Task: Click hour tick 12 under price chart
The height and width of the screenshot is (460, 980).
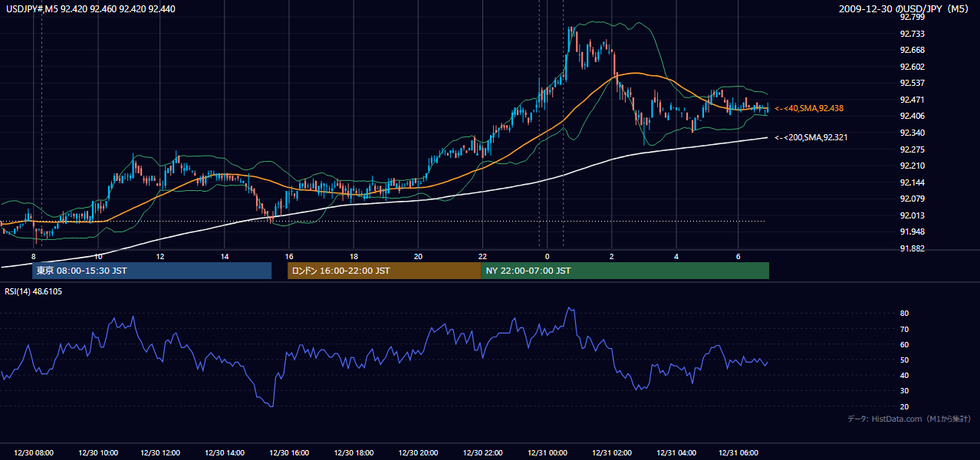Action: click(159, 256)
